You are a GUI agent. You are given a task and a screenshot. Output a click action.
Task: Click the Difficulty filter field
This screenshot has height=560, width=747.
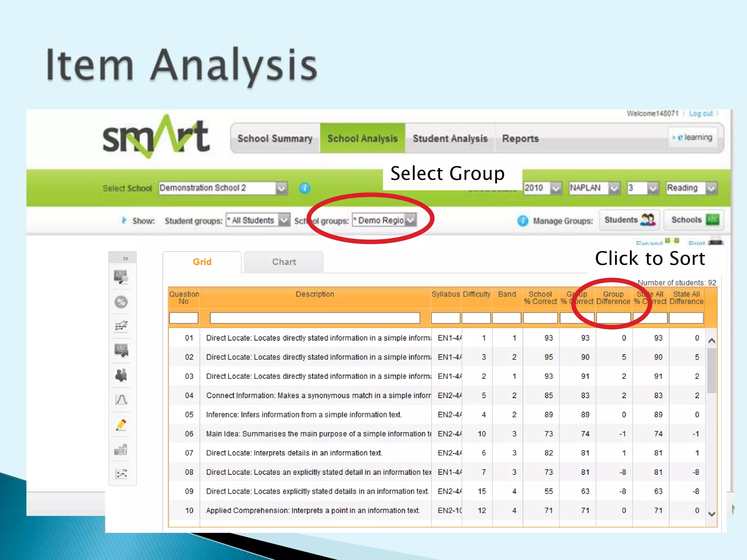476,318
